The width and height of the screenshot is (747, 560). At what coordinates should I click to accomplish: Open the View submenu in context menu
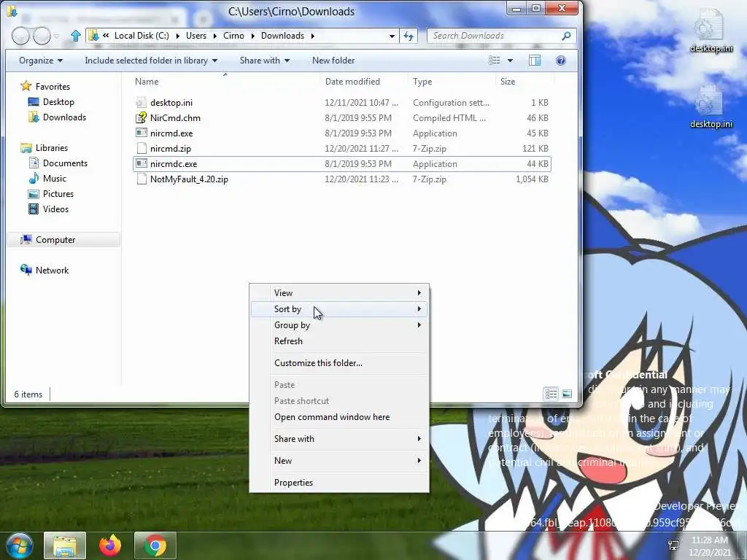pyautogui.click(x=339, y=293)
